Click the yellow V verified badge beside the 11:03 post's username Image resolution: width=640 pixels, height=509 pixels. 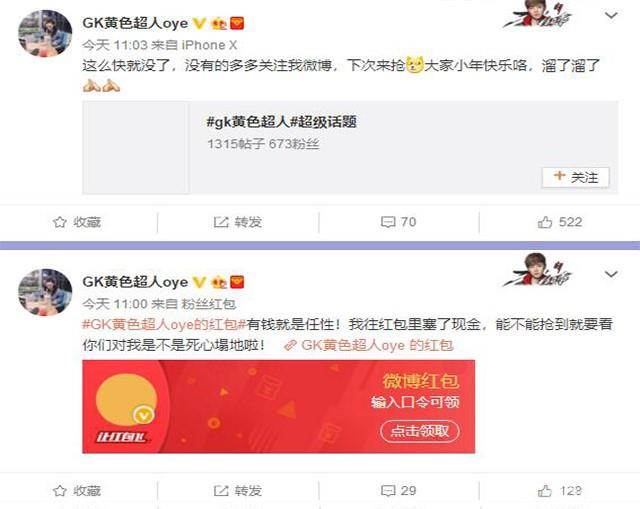pyautogui.click(x=199, y=23)
